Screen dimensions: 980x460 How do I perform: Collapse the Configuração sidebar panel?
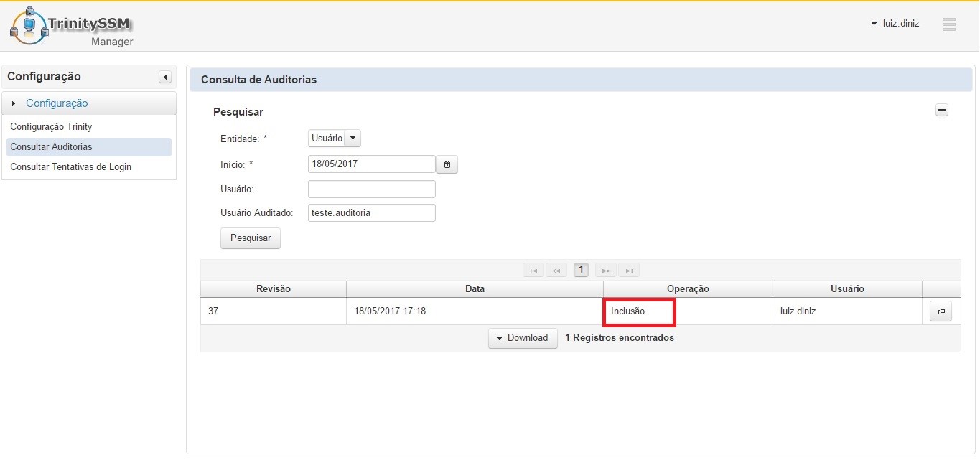[164, 77]
